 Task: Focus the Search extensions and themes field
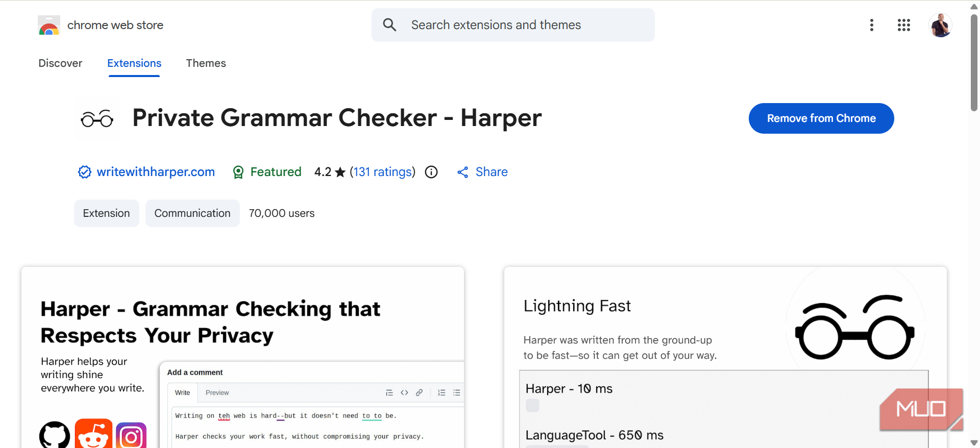[x=513, y=25]
